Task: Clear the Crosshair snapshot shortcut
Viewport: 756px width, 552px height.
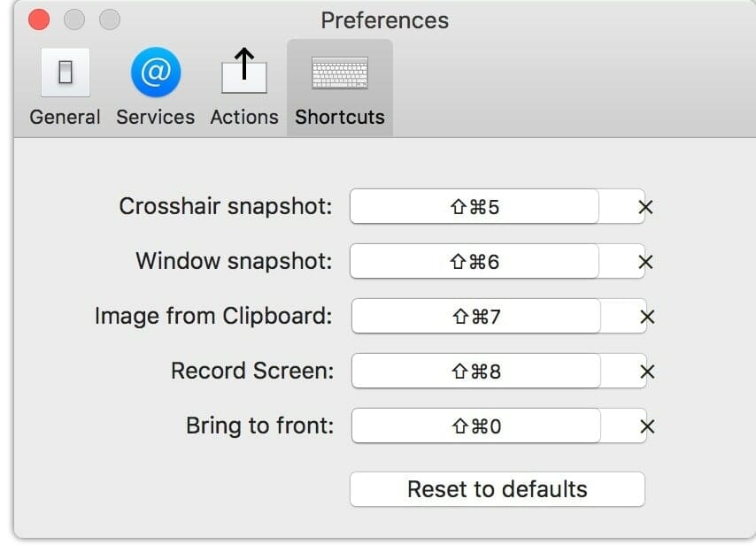Action: coord(645,207)
